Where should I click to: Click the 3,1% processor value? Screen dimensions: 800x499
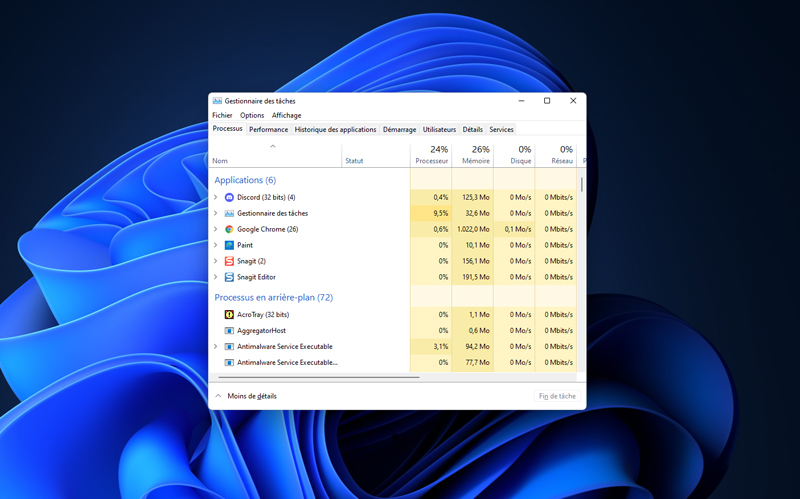tap(441, 346)
